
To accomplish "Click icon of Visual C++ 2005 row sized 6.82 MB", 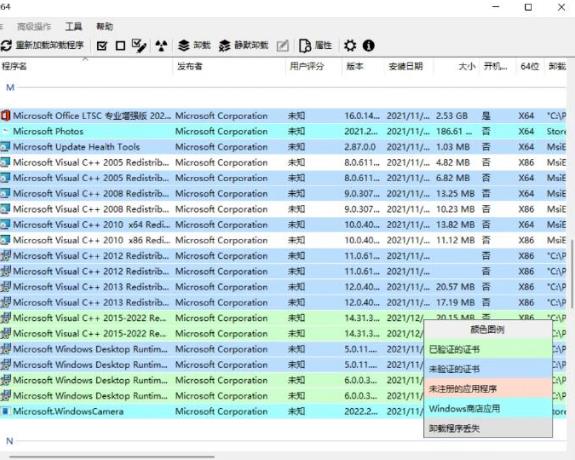I will [x=5, y=178].
